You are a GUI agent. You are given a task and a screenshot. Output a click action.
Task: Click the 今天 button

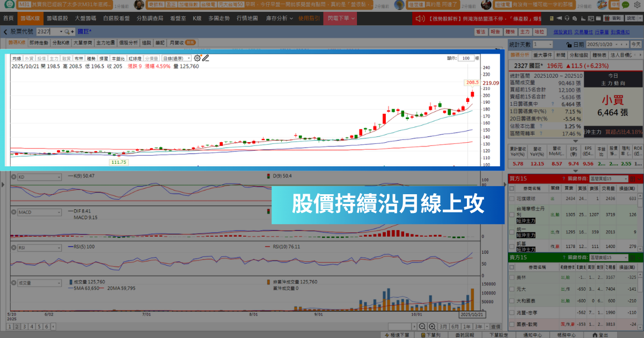[x=635, y=45]
